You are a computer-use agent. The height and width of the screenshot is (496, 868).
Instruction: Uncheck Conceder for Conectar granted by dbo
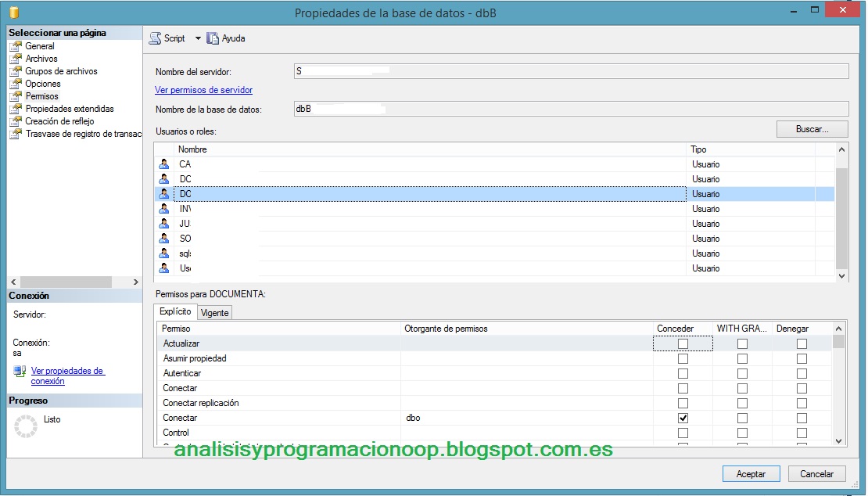coord(683,417)
